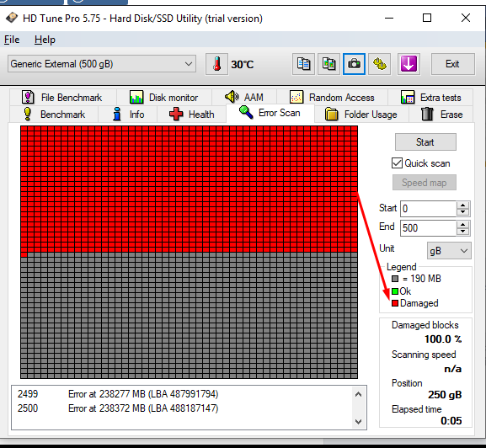The image size is (486, 448).
Task: Open the File menu
Action: click(12, 40)
